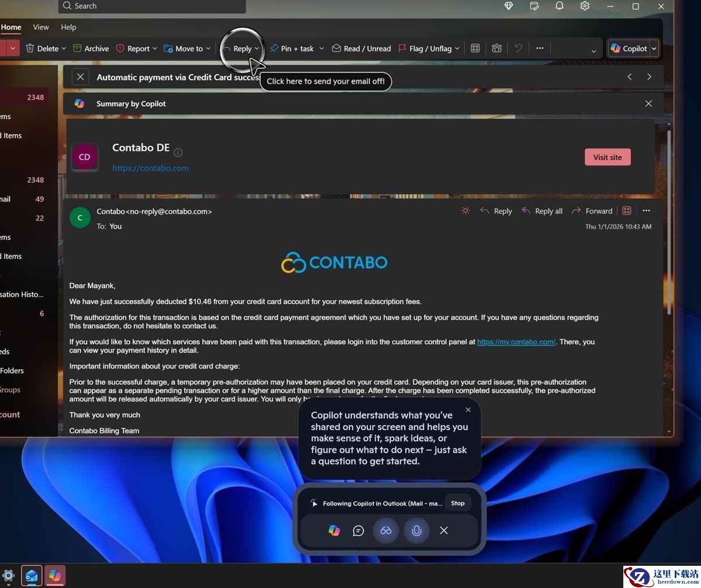Click 'Following Copilot in Outlook' status text

tap(383, 503)
